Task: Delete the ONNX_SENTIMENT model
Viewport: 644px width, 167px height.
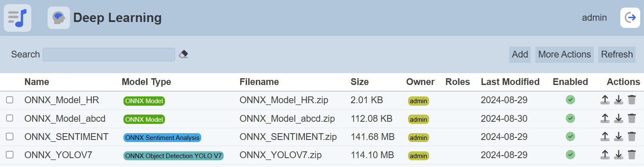Action: pos(632,137)
